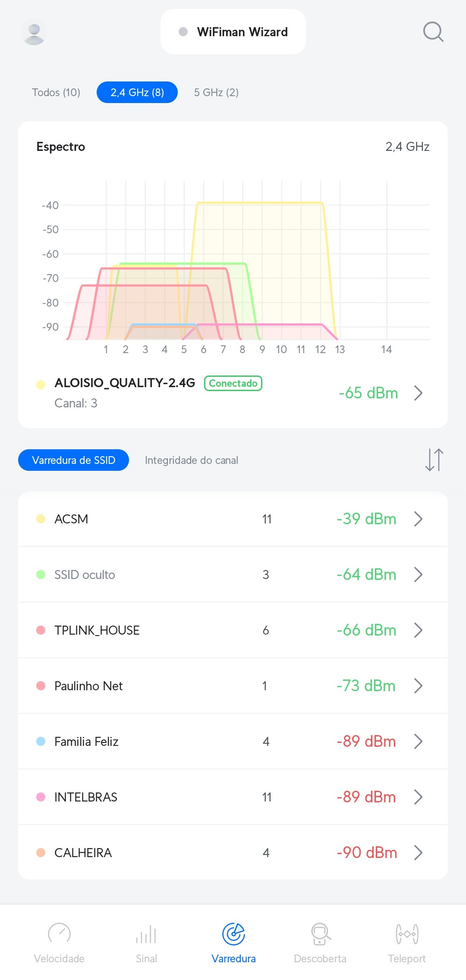Image resolution: width=466 pixels, height=980 pixels.
Task: Open the user profile avatar
Action: click(x=34, y=32)
